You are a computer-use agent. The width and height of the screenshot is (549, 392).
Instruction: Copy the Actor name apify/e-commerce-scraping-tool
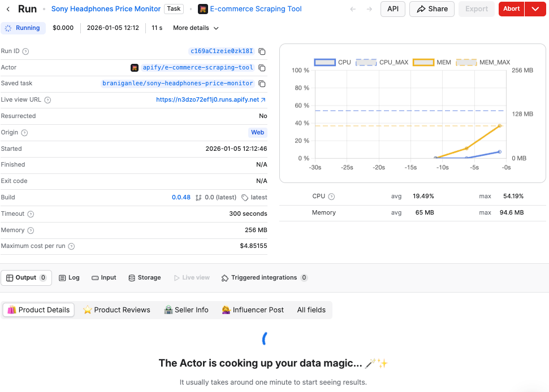(x=262, y=67)
